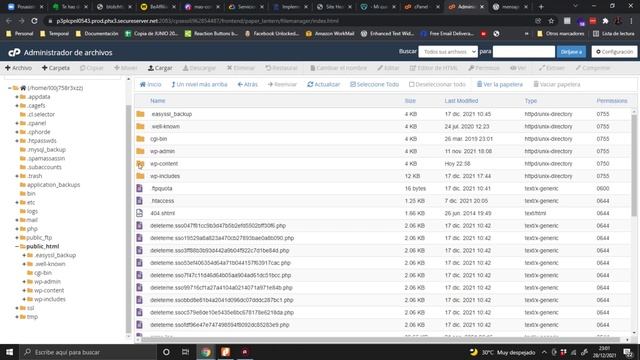Select the cgi-bin folder icon in list

tap(140, 139)
